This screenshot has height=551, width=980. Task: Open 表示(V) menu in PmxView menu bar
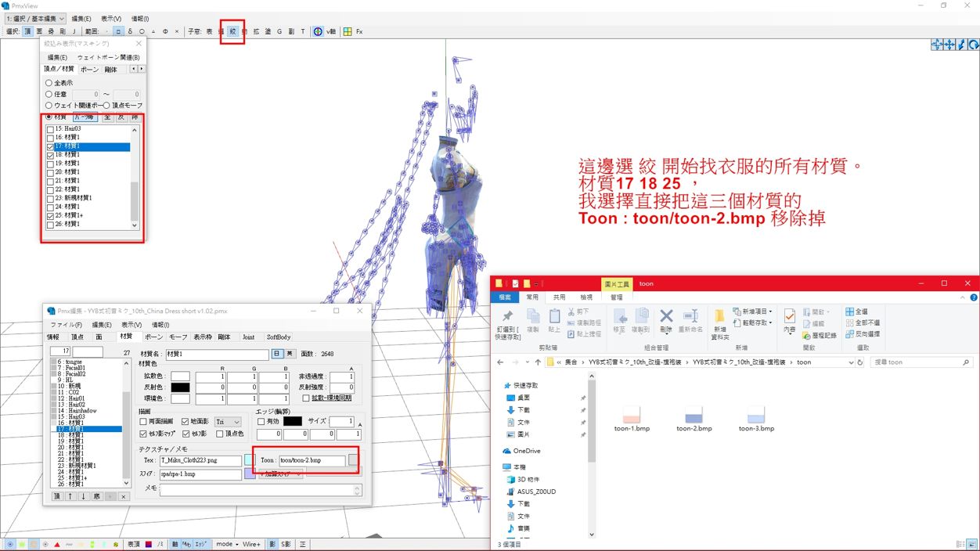tap(111, 18)
